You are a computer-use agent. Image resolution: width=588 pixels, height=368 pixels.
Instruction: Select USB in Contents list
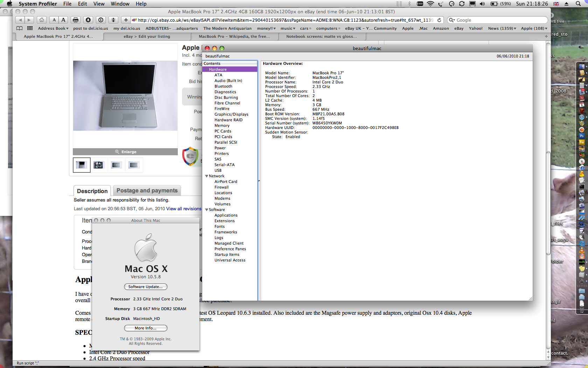coord(218,170)
